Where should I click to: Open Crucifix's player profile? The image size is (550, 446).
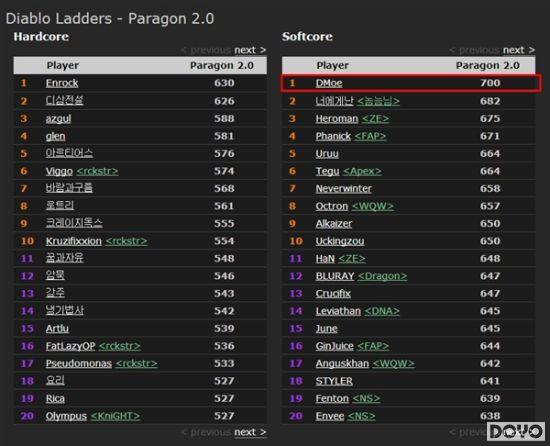(x=333, y=293)
